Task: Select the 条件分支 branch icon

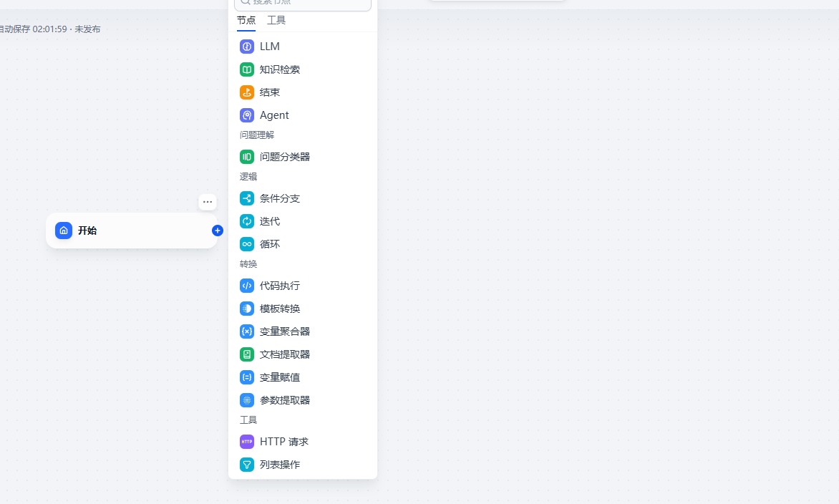Action: [x=247, y=198]
